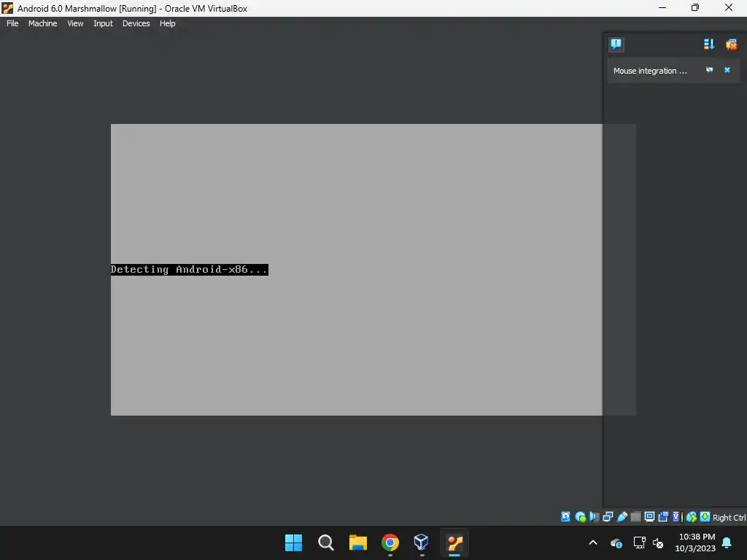Restore down the VirtualBox VM window
Viewport: 747px width, 560px height.
[695, 7]
